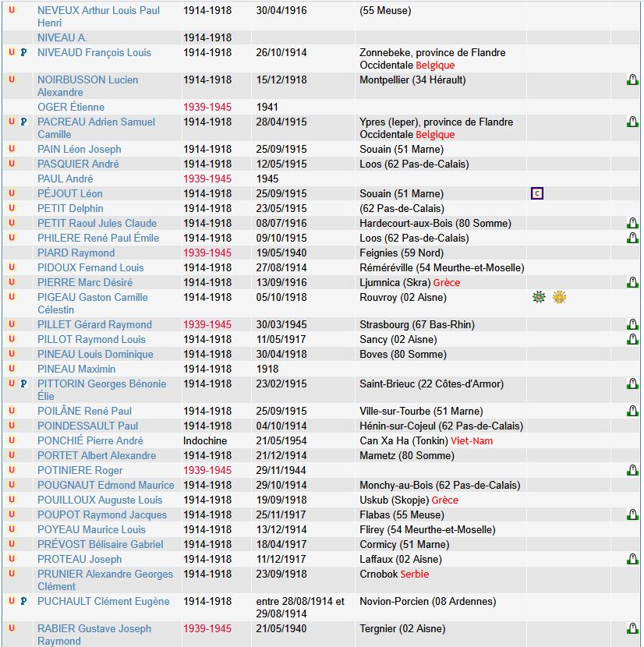Click the blue P icon next to PACREAU Adrien
The image size is (644, 647).
(23, 122)
